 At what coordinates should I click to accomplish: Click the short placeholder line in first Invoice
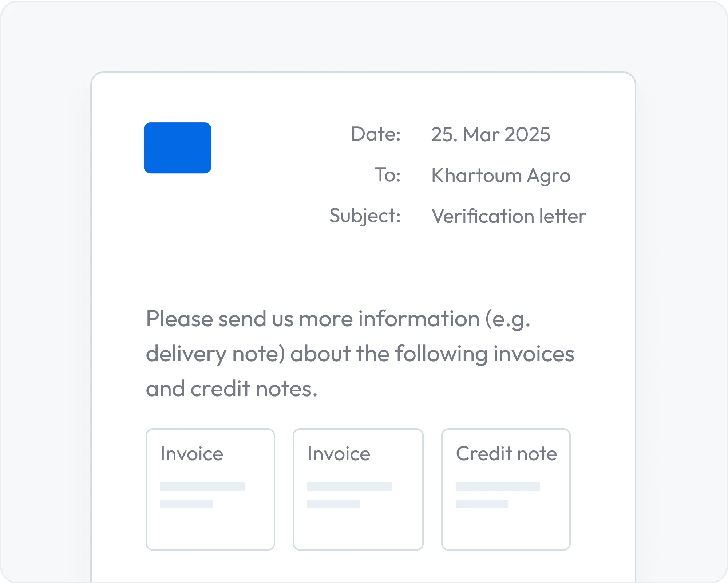point(186,504)
